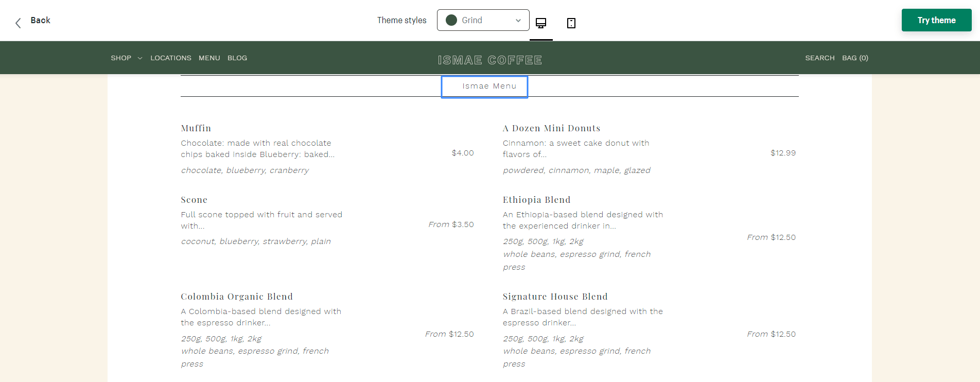The image size is (980, 382).
Task: Select the Grind color swatch circle
Action: tap(451, 20)
